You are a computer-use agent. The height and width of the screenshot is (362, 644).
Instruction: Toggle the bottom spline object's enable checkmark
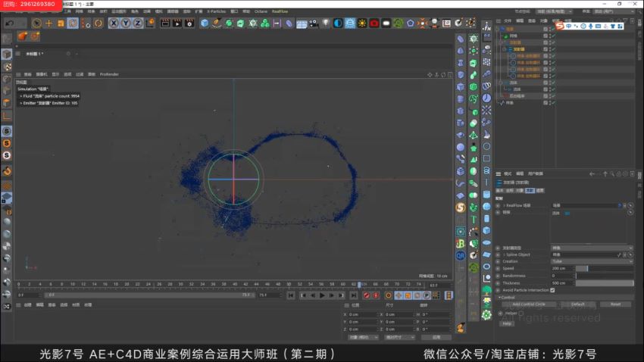coord(554,102)
